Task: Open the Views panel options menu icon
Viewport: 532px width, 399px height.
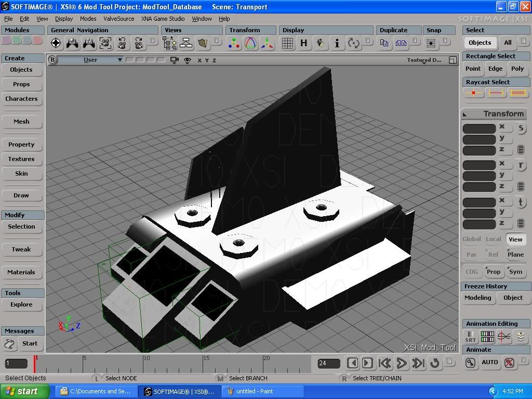Action: (x=217, y=41)
